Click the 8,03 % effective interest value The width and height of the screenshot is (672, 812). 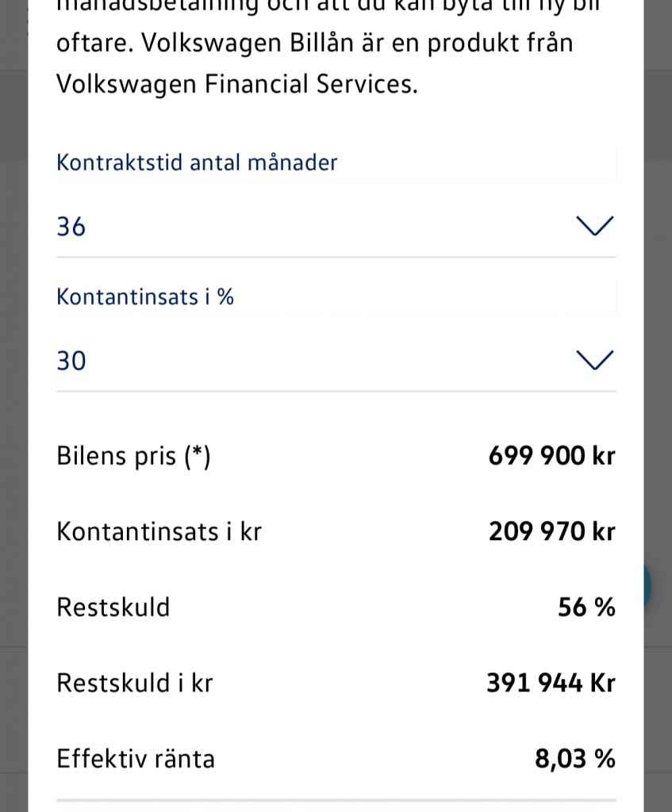[x=575, y=759]
